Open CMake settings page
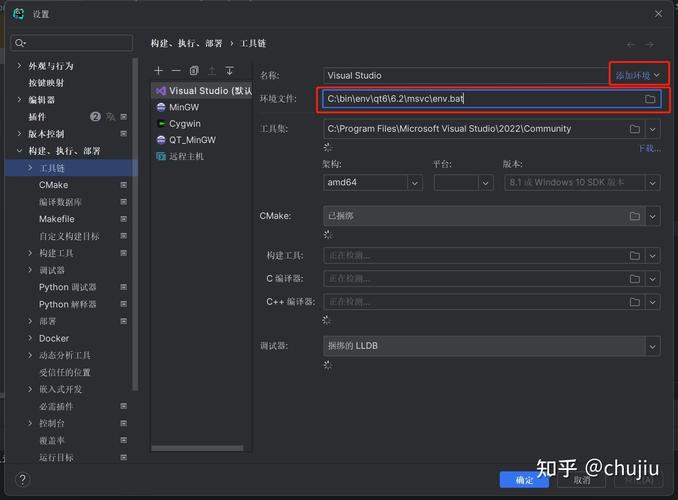Screen dimensions: 678x500 tap(54, 185)
